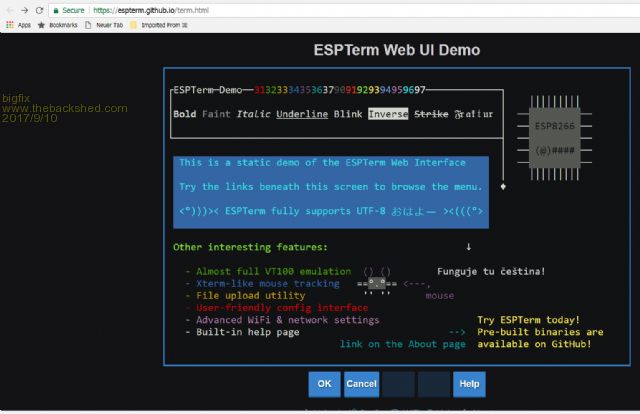The image size is (640, 414).
Task: Click the Inverse highlighted text in terminal
Action: point(388,114)
